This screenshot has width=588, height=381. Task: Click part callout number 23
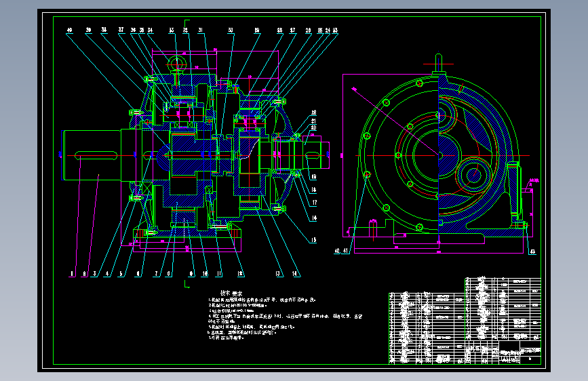[335, 30]
